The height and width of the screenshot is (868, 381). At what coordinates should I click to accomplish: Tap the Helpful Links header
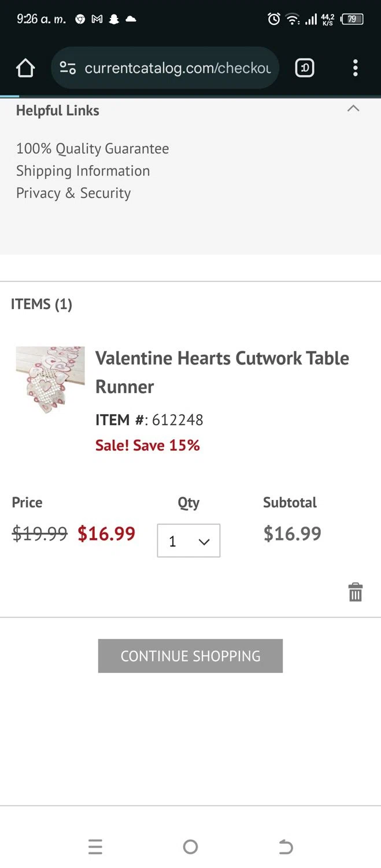[x=58, y=111]
